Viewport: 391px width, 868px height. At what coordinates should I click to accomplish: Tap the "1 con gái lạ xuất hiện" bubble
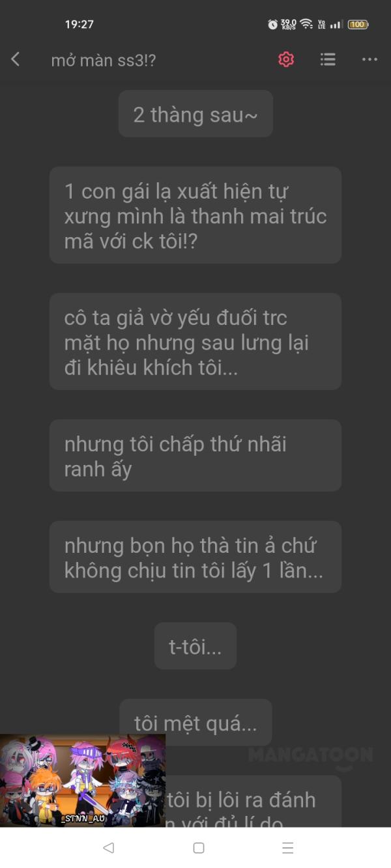point(195,215)
